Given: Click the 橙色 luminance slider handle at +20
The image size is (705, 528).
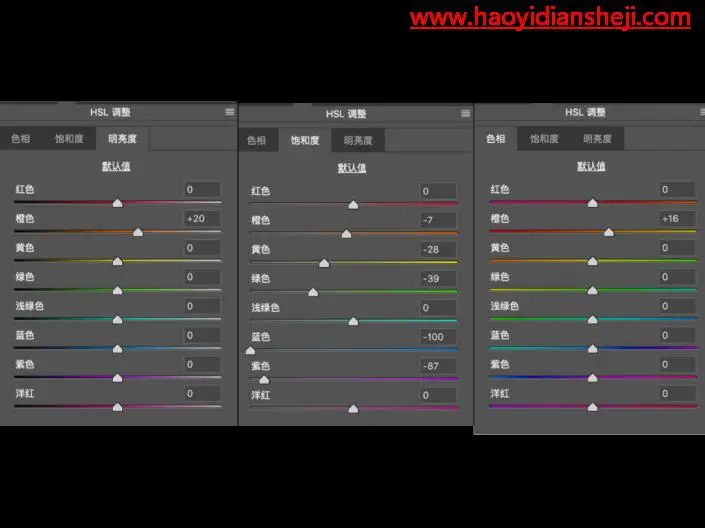Looking at the screenshot, I should coord(138,232).
